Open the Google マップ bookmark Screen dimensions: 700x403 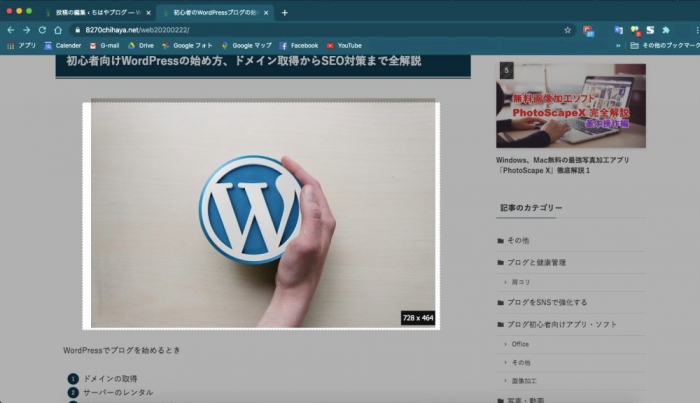click(246, 46)
